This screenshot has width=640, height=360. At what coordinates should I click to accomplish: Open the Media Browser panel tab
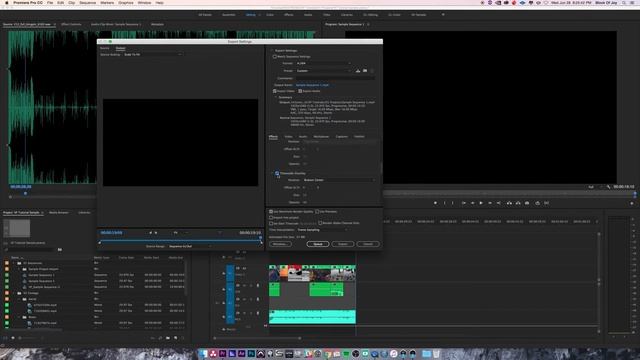[x=59, y=213]
